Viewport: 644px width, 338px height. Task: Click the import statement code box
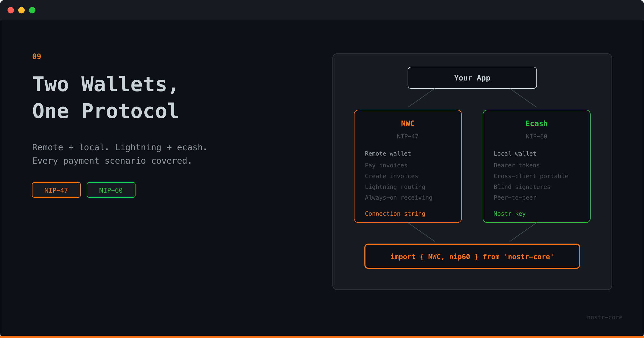(x=472, y=256)
